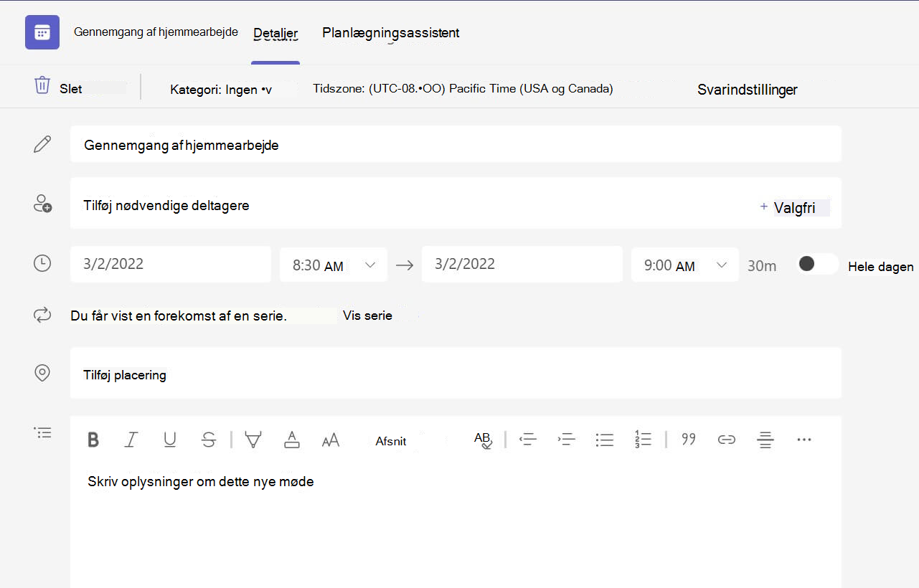Image resolution: width=919 pixels, height=588 pixels.
Task: Switch to the Planlægningsassistent tab
Action: click(391, 33)
